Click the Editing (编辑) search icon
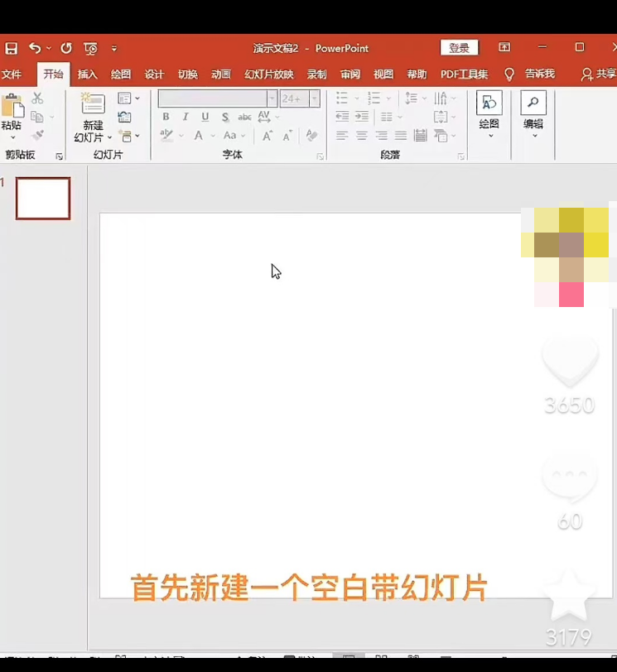The image size is (617, 672). [x=533, y=103]
